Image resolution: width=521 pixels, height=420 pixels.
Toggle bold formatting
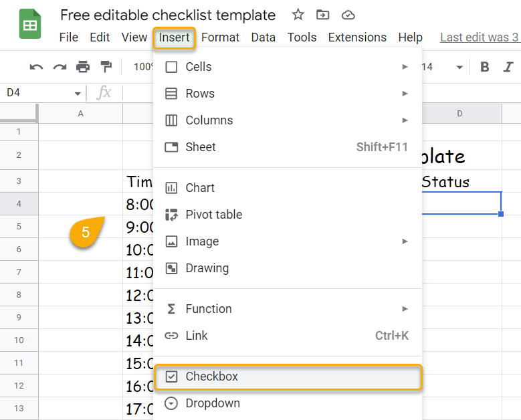[x=484, y=67]
